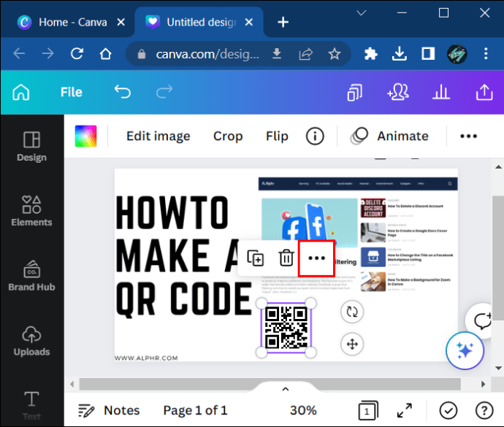This screenshot has width=504, height=427.
Task: Open the floating menu's three-dot More options
Action: [x=316, y=258]
